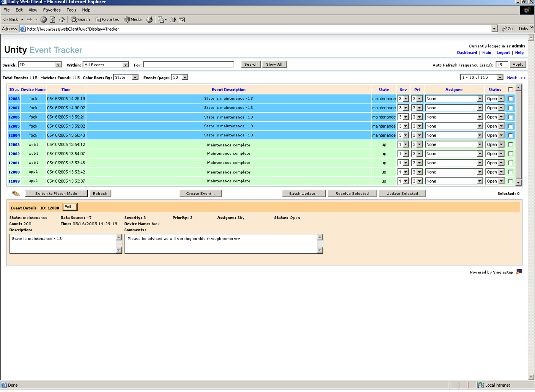This screenshot has width=535, height=392.
Task: Click the Print icon in toolbar
Action: point(173,20)
